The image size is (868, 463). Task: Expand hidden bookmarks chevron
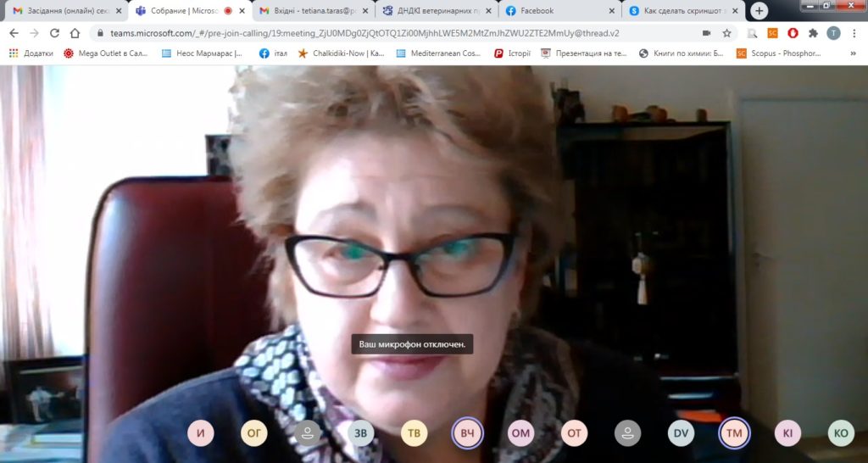[853, 53]
